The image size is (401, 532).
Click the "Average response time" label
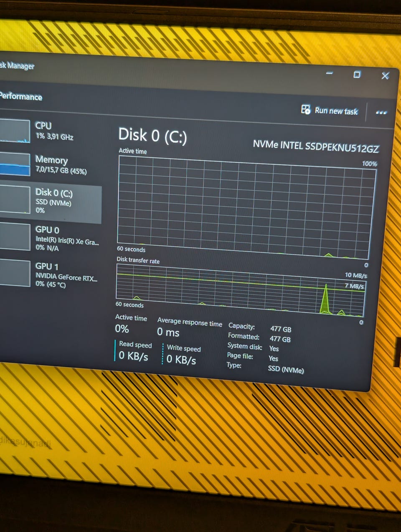190,322
